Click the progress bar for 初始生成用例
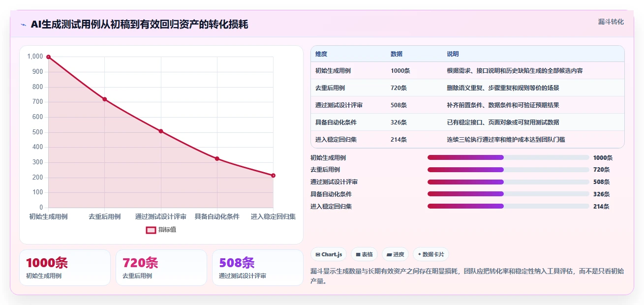Image resolution: width=644 pixels, height=305 pixels. pyautogui.click(x=508, y=157)
